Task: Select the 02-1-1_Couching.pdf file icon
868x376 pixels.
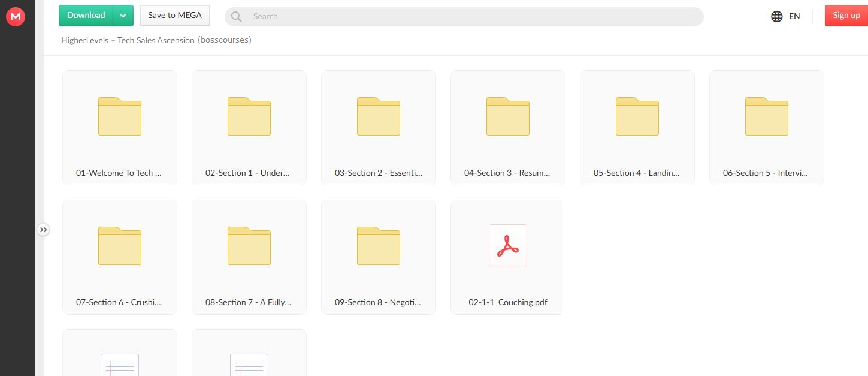Action: click(508, 246)
